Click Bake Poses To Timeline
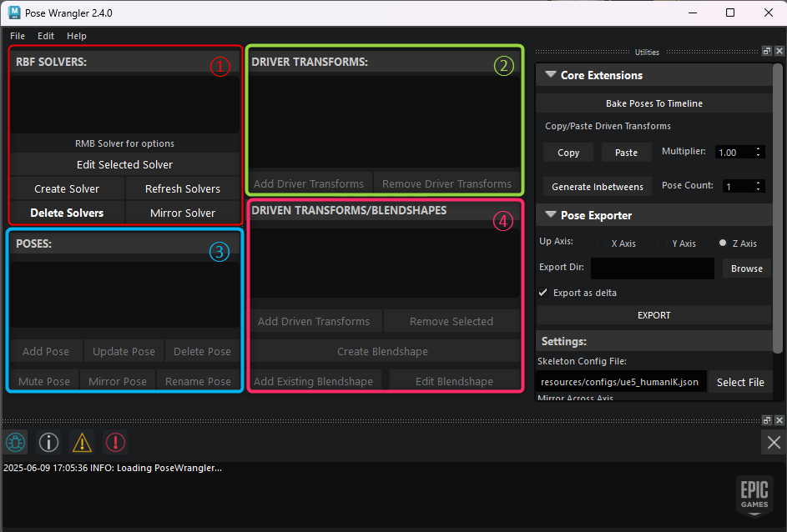The image size is (787, 532). (x=654, y=103)
